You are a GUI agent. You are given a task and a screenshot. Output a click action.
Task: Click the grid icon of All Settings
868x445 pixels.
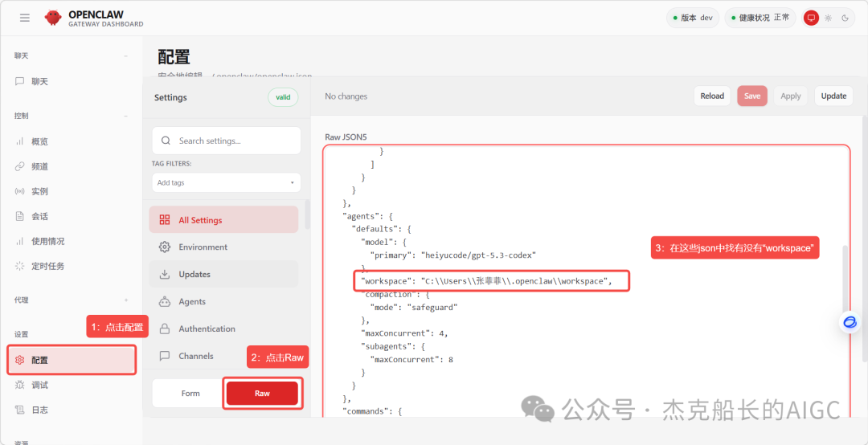[165, 220]
